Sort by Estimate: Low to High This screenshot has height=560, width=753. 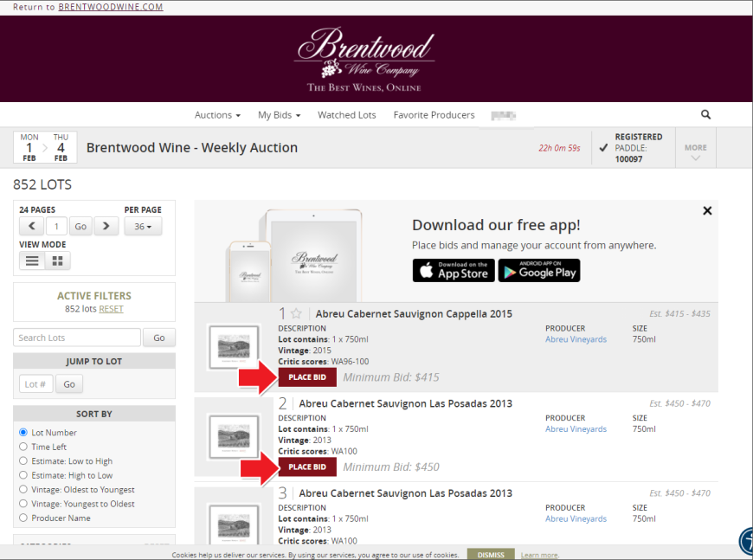[x=23, y=461]
